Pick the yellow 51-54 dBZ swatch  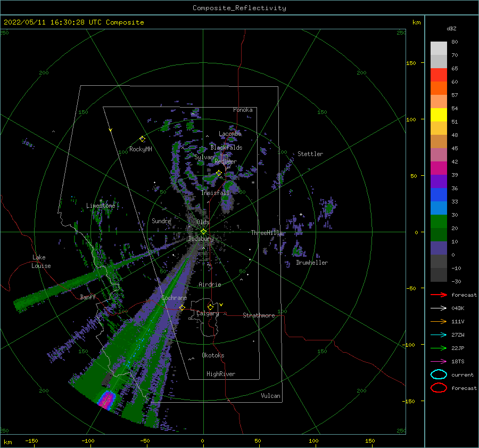pyautogui.click(x=439, y=115)
